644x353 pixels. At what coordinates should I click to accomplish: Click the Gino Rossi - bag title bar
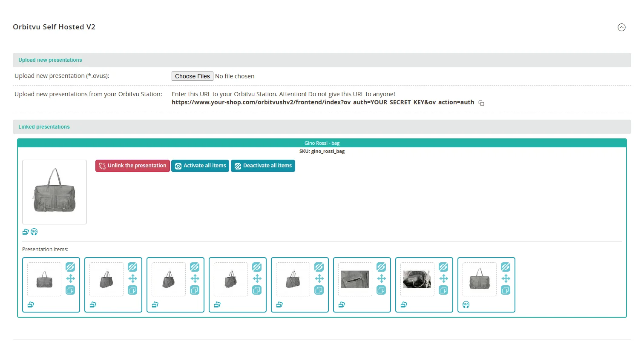[322, 143]
